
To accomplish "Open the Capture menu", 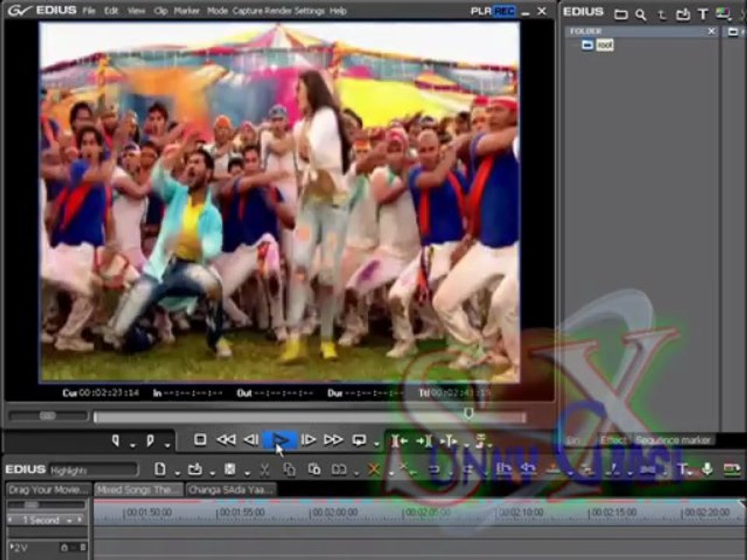I will (x=247, y=10).
